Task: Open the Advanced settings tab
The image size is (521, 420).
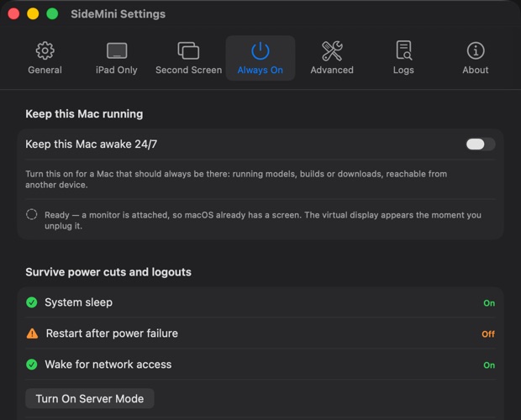Action: (332, 58)
